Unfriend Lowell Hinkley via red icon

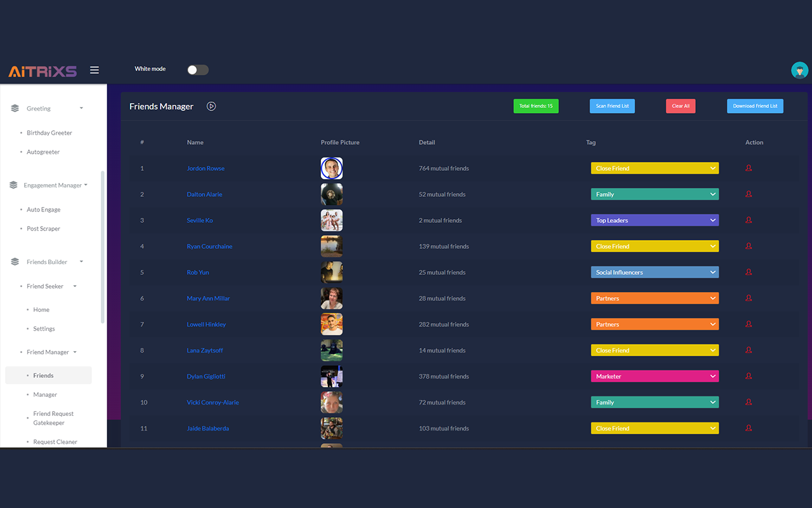[x=749, y=324]
